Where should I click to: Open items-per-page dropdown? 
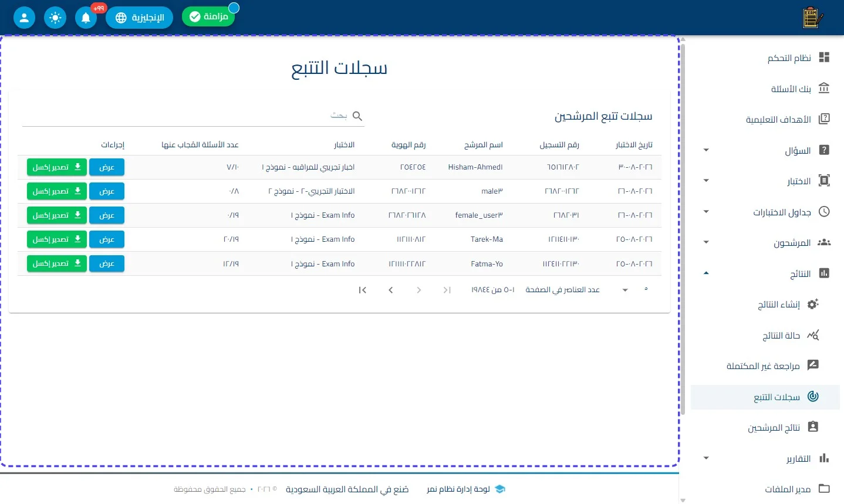click(x=634, y=290)
